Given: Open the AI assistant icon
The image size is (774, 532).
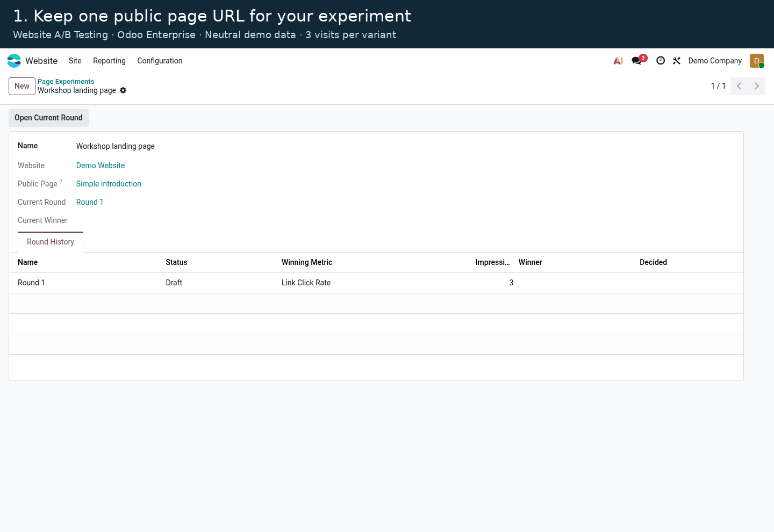Looking at the screenshot, I should click(x=618, y=61).
